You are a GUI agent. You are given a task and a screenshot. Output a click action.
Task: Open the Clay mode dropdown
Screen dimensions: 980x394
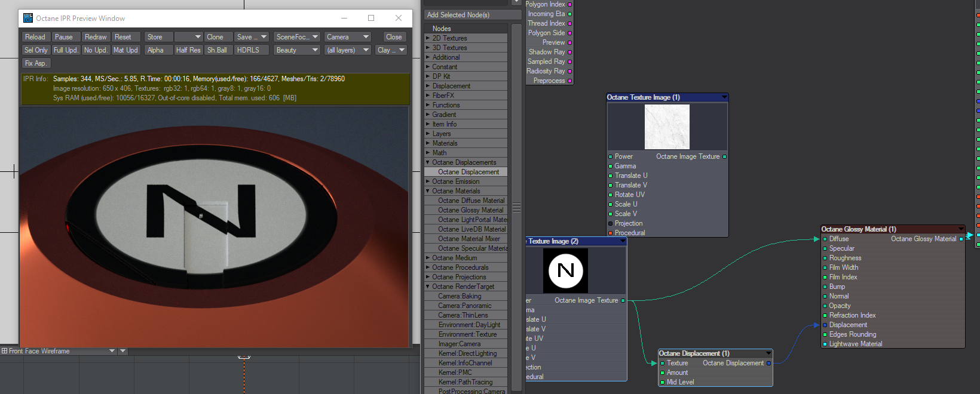(x=391, y=50)
